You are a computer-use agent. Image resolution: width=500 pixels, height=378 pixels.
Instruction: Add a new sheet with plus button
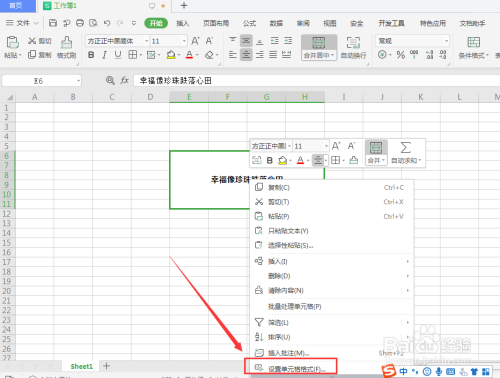click(x=106, y=366)
